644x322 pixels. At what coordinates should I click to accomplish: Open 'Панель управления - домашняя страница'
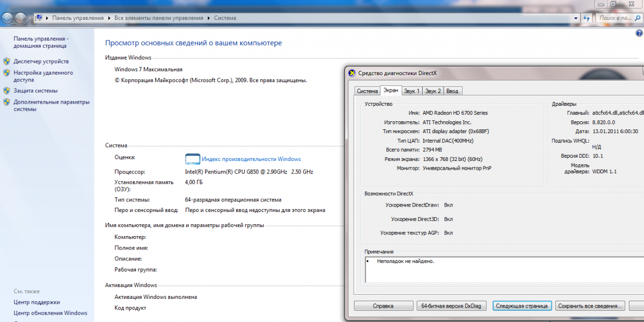click(41, 42)
